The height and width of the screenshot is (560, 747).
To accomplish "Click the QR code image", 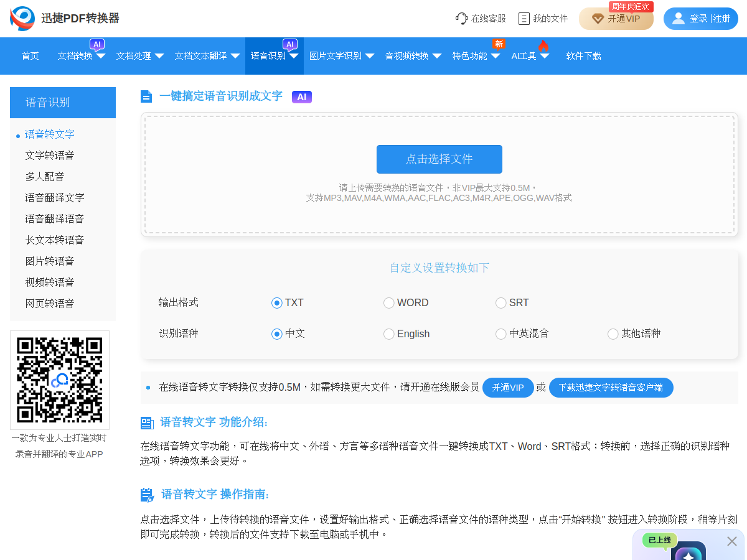I will coord(60,380).
